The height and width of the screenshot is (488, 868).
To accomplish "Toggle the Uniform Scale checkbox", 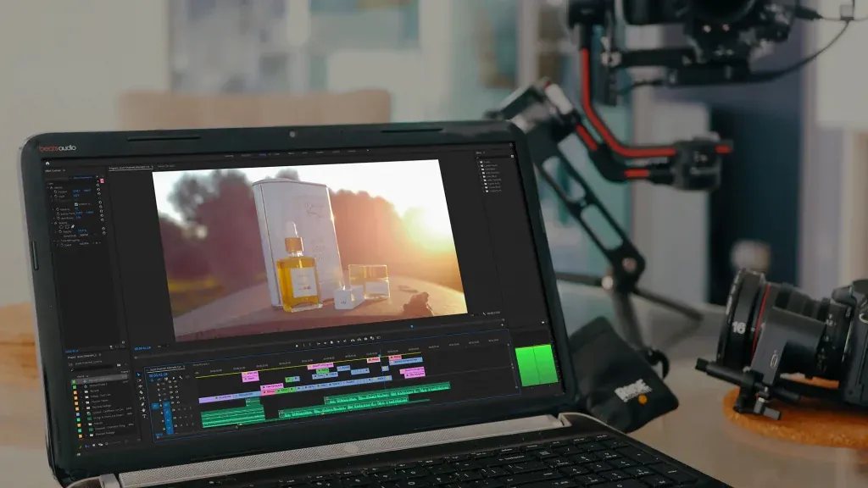I will [x=75, y=204].
